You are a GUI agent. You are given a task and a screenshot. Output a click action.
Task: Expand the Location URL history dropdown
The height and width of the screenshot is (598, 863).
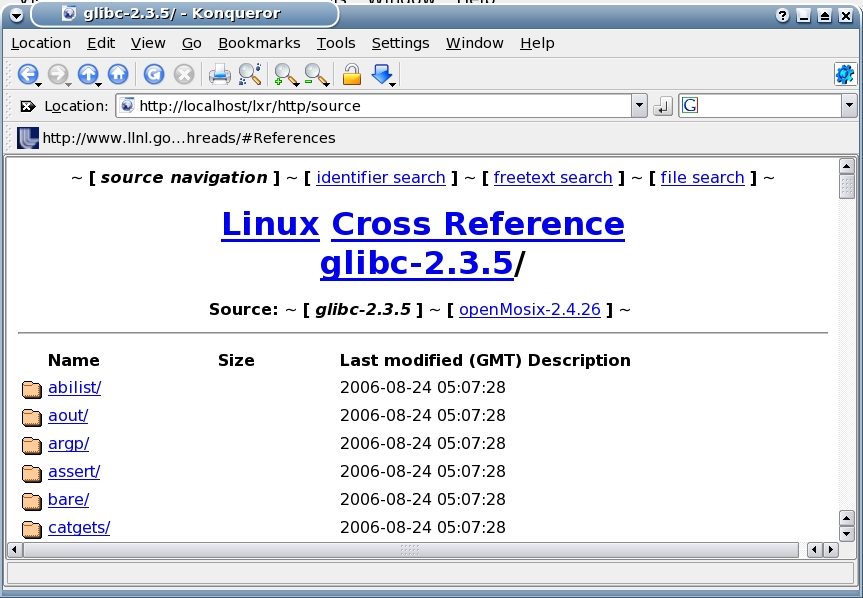pyautogui.click(x=640, y=106)
